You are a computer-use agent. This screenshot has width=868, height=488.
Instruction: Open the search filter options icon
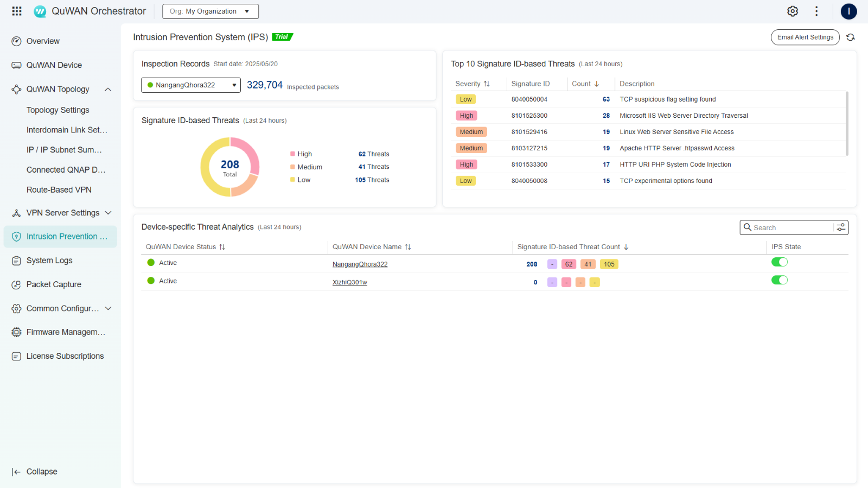(841, 227)
